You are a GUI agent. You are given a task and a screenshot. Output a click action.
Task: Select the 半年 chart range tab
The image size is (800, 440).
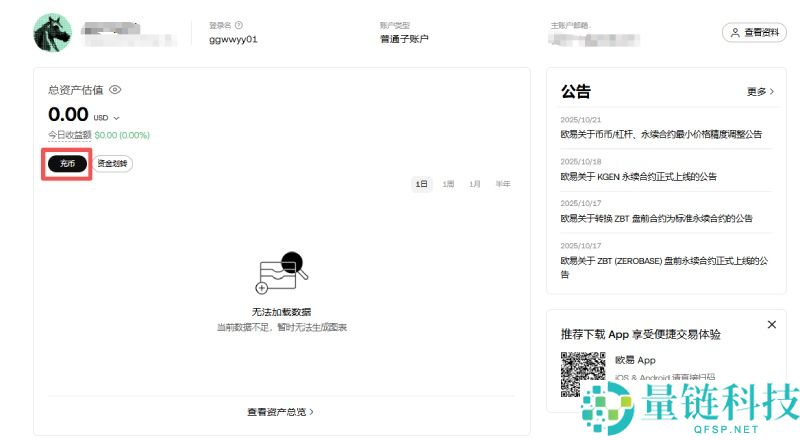point(503,184)
